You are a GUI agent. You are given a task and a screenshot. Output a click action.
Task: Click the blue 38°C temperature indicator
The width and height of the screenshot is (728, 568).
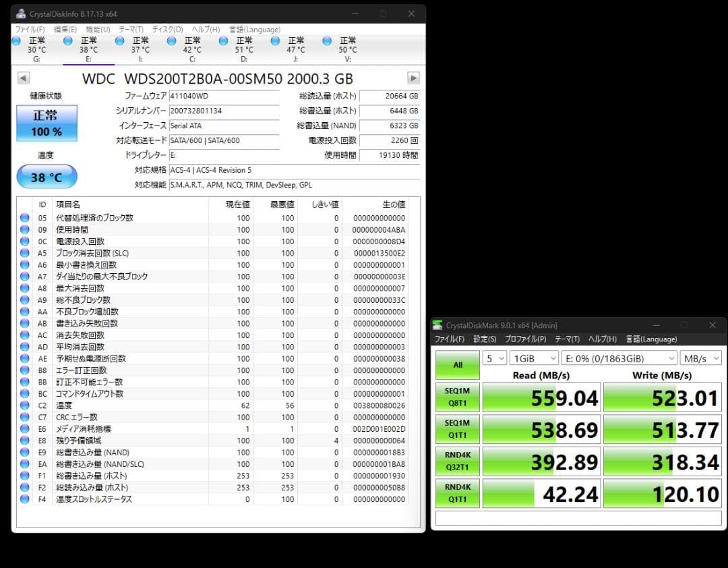click(x=46, y=177)
